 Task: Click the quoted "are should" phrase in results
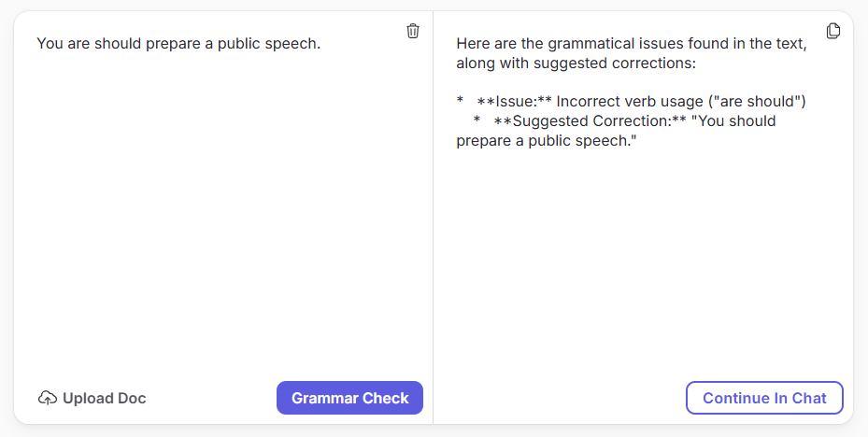[757, 101]
